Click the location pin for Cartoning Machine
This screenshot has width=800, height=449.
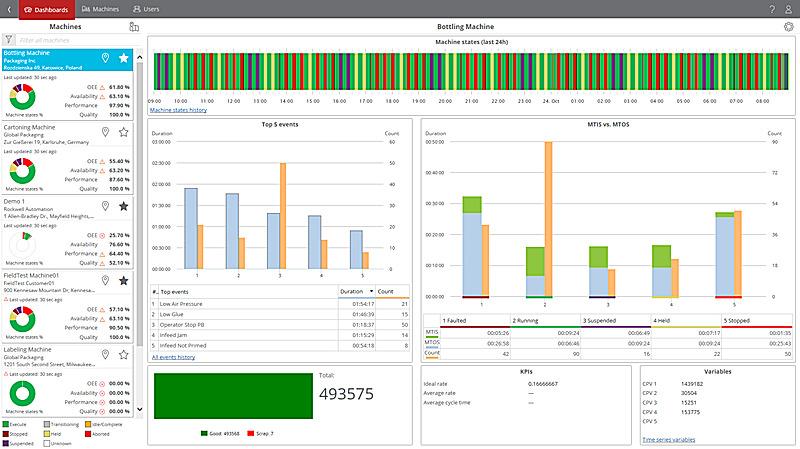pyautogui.click(x=106, y=132)
